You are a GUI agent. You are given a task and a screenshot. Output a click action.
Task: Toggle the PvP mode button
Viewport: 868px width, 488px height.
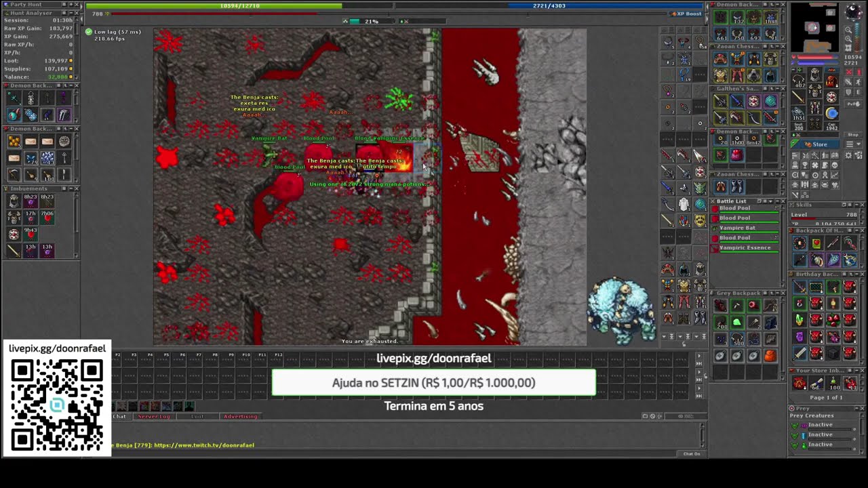click(853, 104)
